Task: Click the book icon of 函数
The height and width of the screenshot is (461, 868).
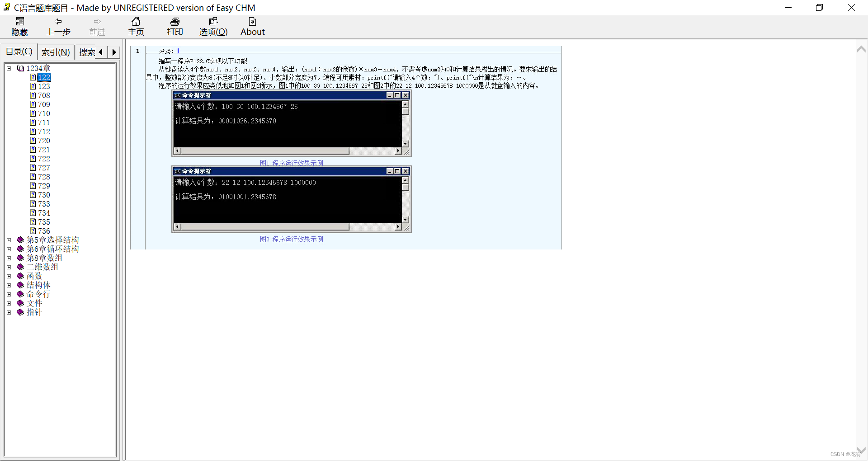Action: click(x=20, y=276)
